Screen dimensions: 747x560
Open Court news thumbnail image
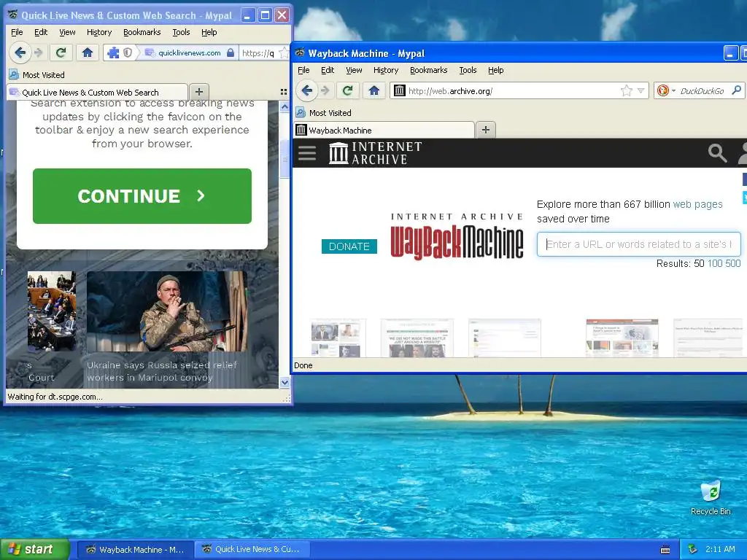coord(52,311)
